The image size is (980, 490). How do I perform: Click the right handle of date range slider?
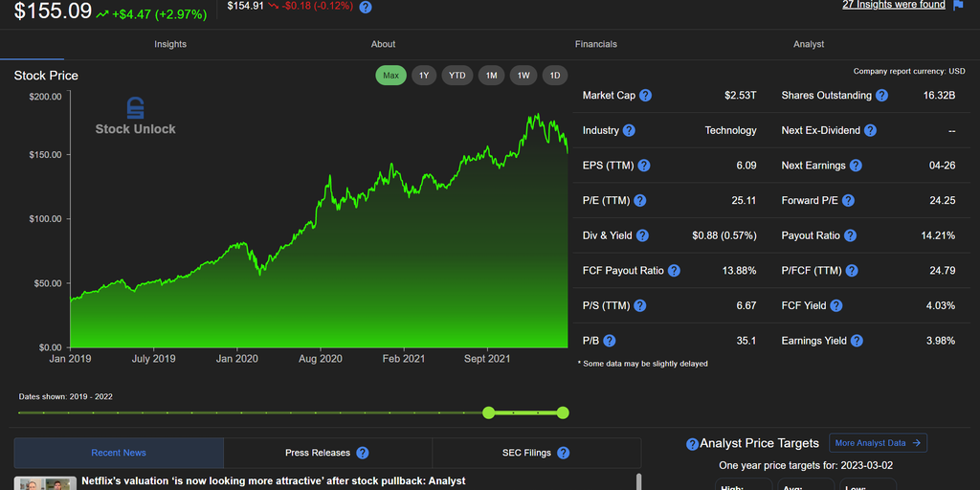coord(563,412)
